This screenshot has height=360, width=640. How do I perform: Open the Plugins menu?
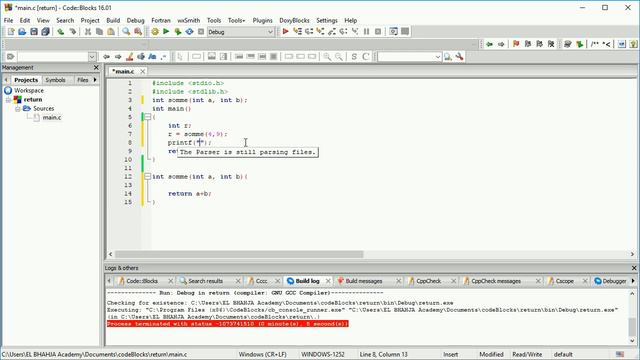pos(262,20)
